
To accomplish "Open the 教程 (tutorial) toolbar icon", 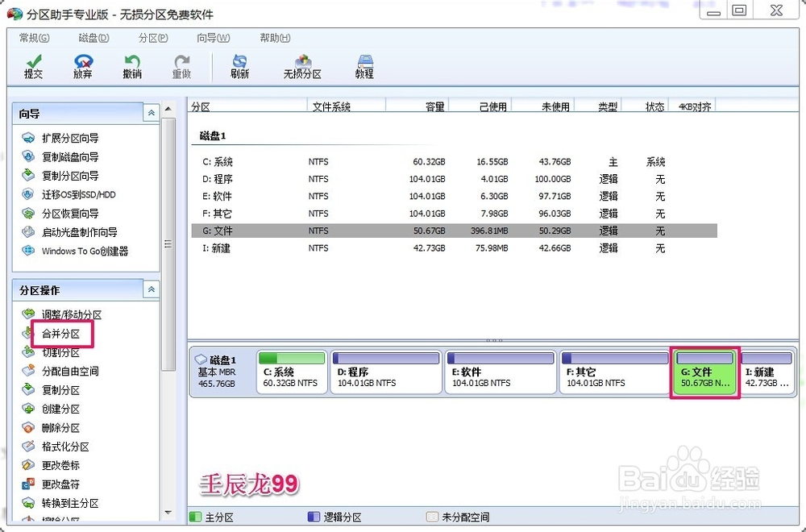I will pyautogui.click(x=364, y=67).
